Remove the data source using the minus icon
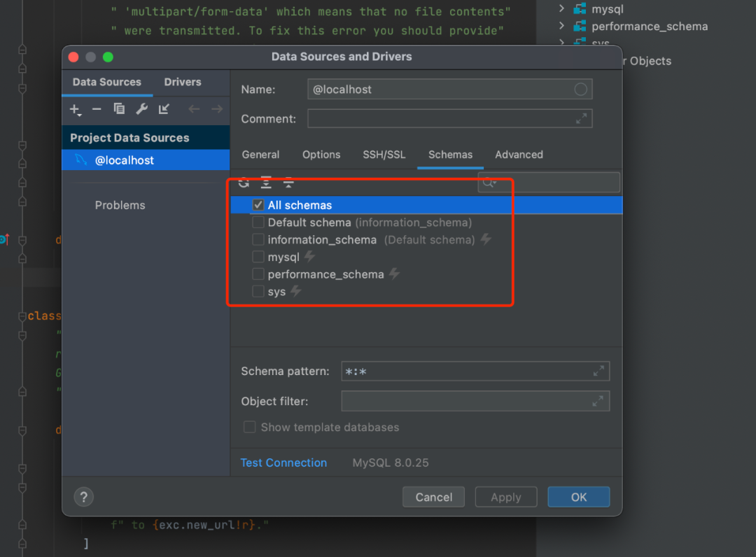Image resolution: width=756 pixels, height=557 pixels. point(97,109)
